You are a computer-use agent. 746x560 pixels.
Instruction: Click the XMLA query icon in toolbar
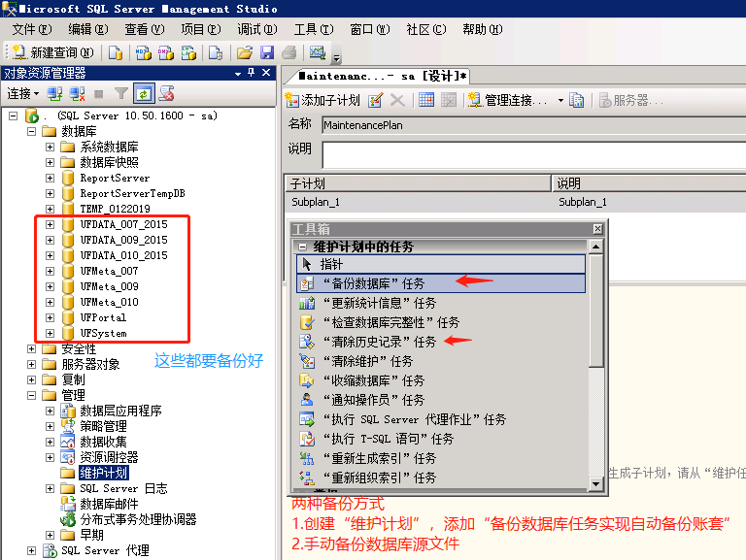(188, 52)
